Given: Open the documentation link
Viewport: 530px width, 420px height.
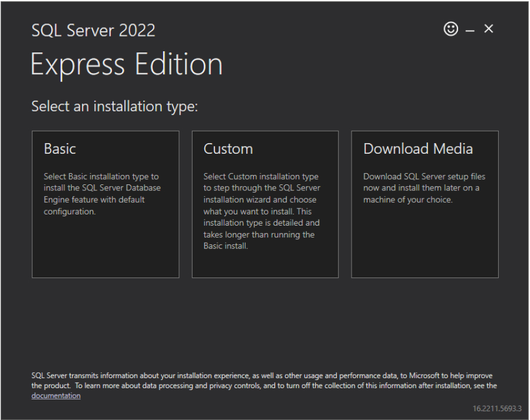Looking at the screenshot, I should click(56, 396).
